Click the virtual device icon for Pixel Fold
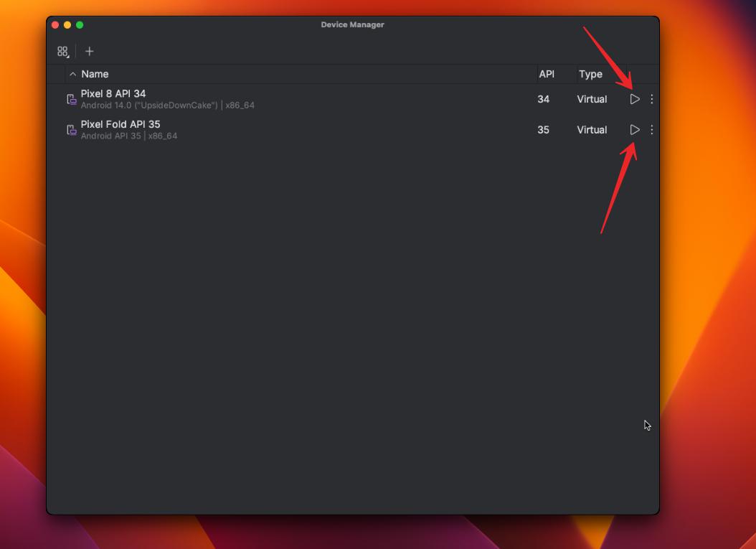 coord(71,130)
